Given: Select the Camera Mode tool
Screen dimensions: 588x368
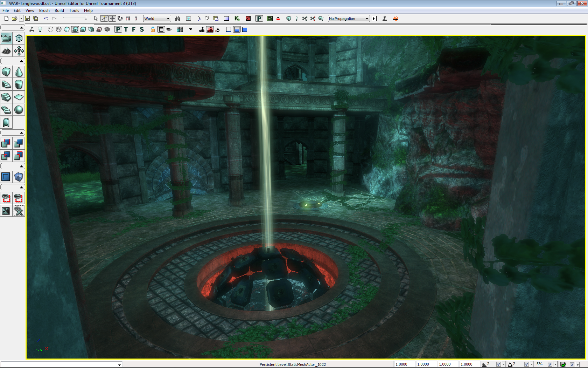Looking at the screenshot, I should click(x=6, y=38).
